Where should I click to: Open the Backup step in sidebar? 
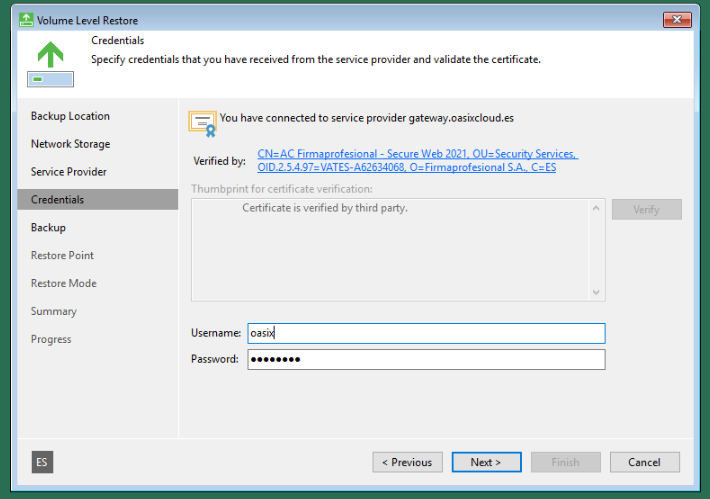point(48,228)
